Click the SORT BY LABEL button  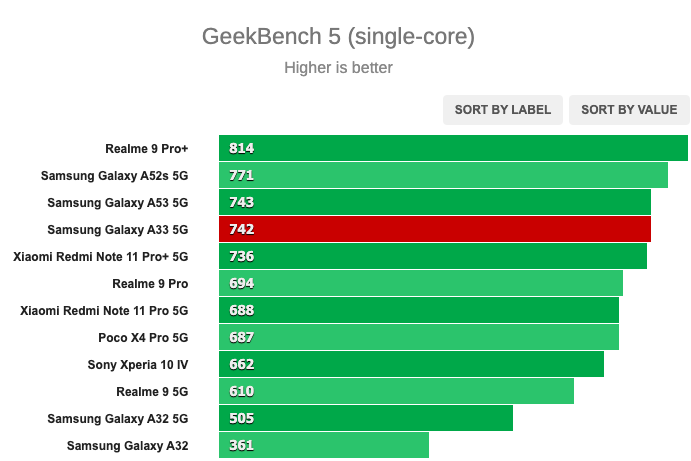[x=502, y=110]
